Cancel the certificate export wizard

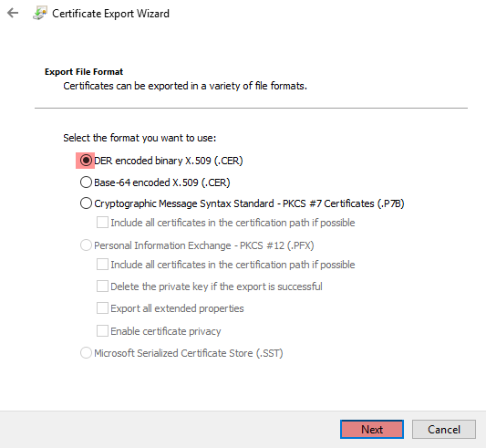point(444,430)
